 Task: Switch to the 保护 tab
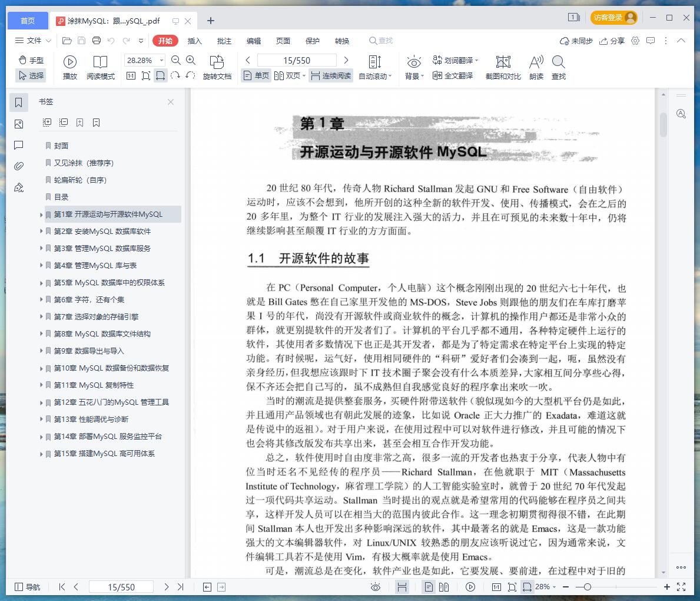(313, 41)
